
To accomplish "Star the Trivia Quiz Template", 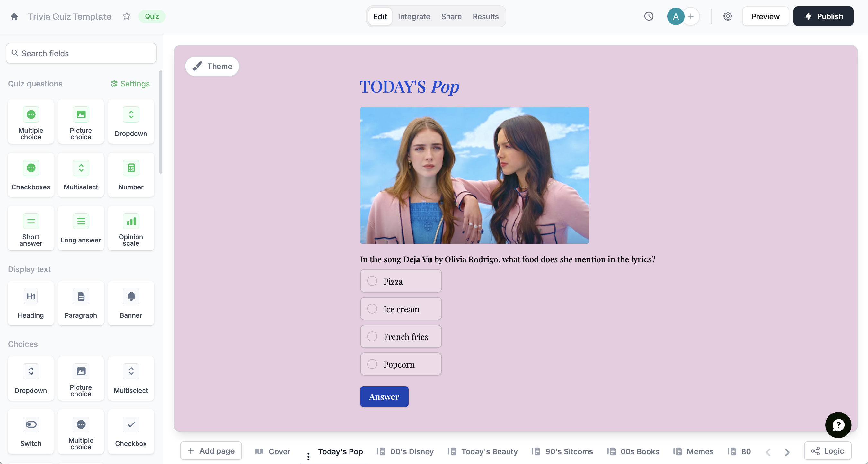I will tap(127, 16).
